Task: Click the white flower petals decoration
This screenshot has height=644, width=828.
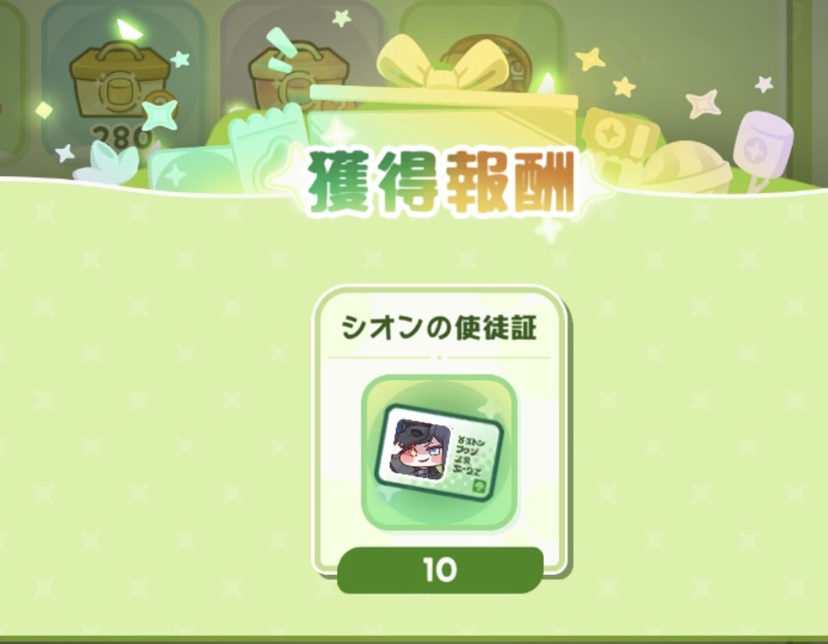Action: [107, 162]
